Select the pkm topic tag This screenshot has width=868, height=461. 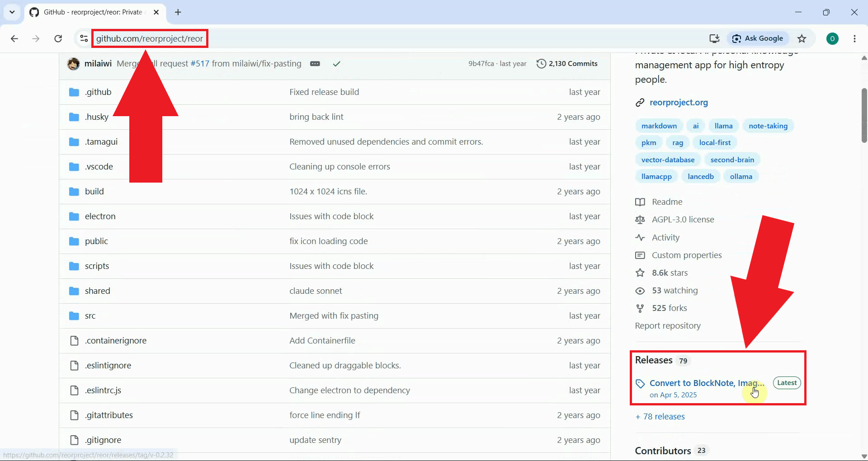pos(649,143)
